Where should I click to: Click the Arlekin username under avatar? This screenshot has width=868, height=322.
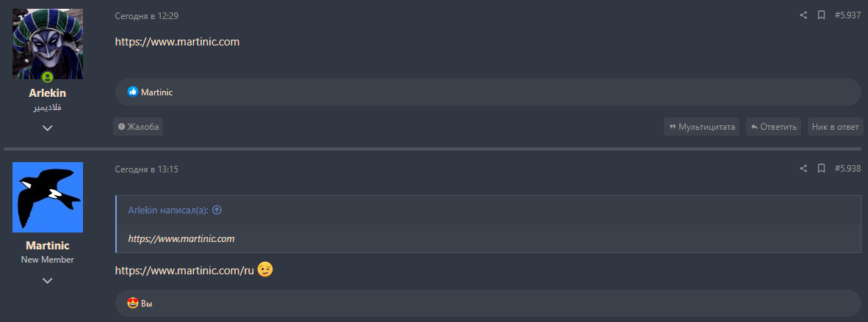48,93
